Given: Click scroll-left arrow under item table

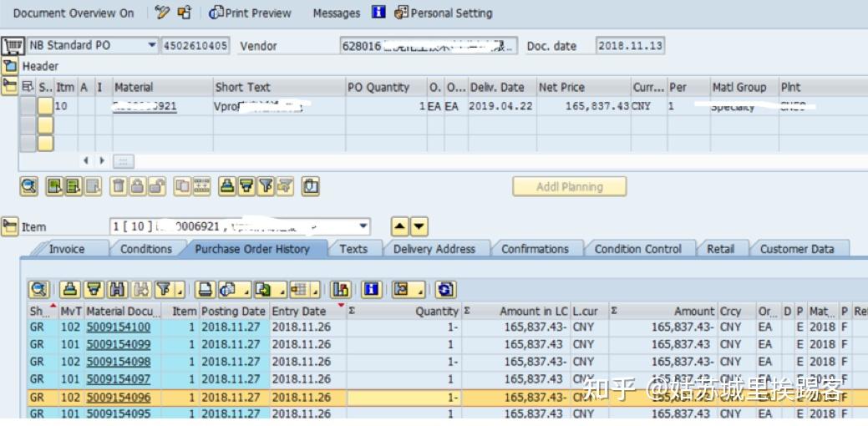Looking at the screenshot, I should pos(86,161).
